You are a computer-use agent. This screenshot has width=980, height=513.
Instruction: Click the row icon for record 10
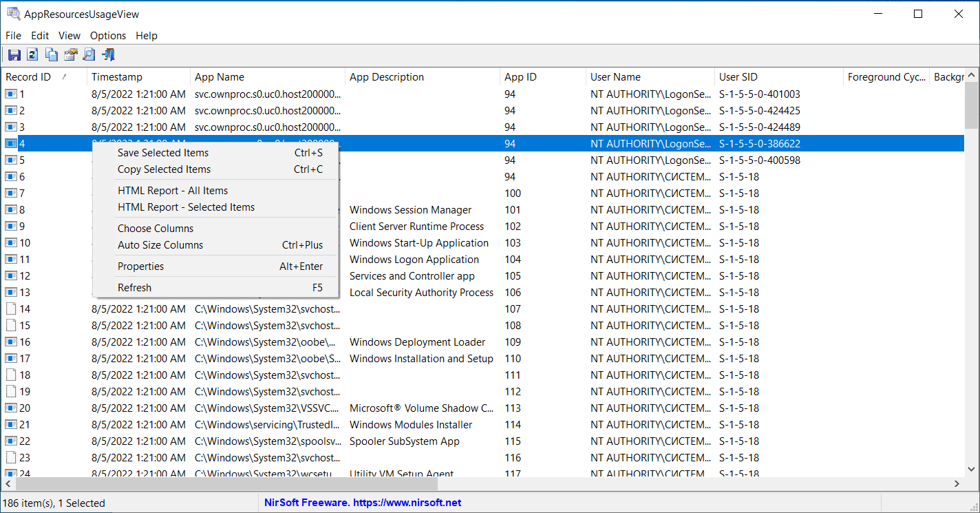(11, 243)
